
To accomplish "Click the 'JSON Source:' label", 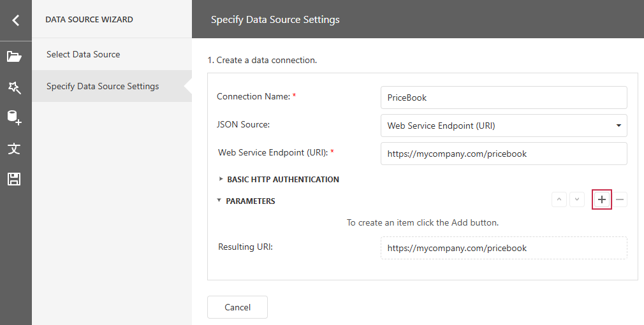I will (243, 124).
